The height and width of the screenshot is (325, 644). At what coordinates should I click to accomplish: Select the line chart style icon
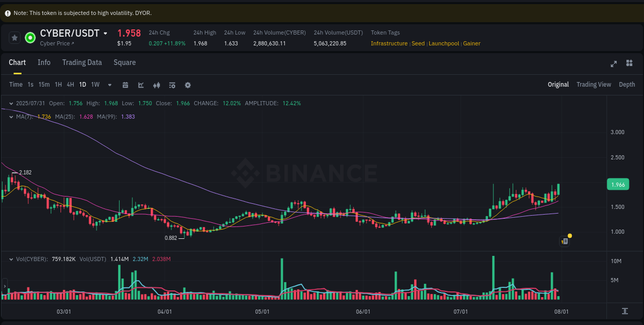141,85
